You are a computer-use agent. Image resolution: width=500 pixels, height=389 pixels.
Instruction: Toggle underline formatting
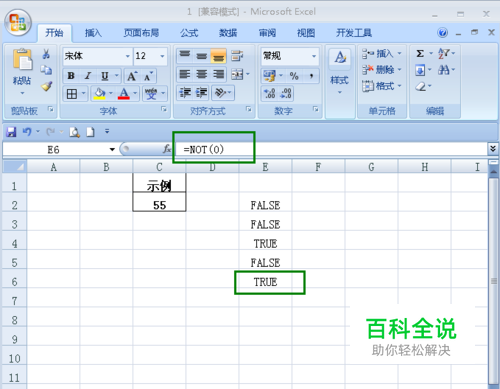105,76
